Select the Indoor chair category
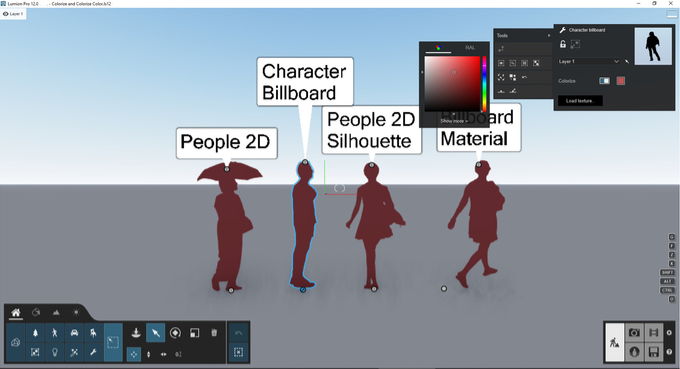Image resolution: width=680 pixels, height=369 pixels. click(x=93, y=333)
